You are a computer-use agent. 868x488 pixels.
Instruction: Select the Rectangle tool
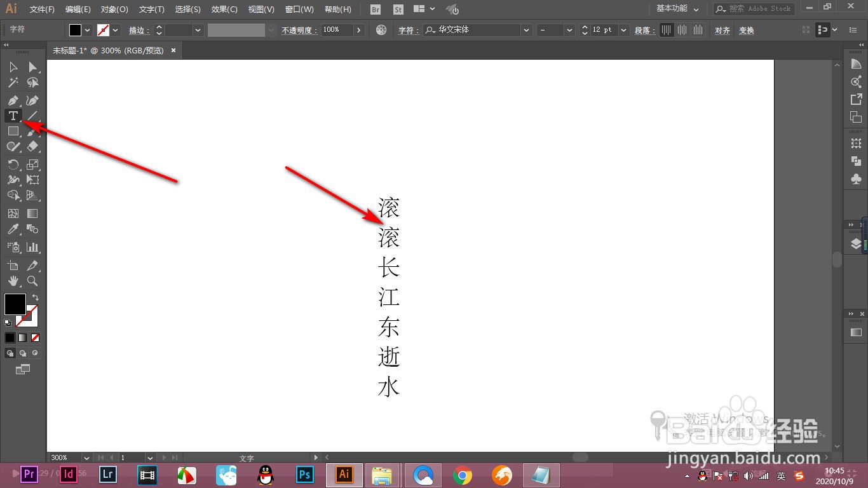point(13,131)
